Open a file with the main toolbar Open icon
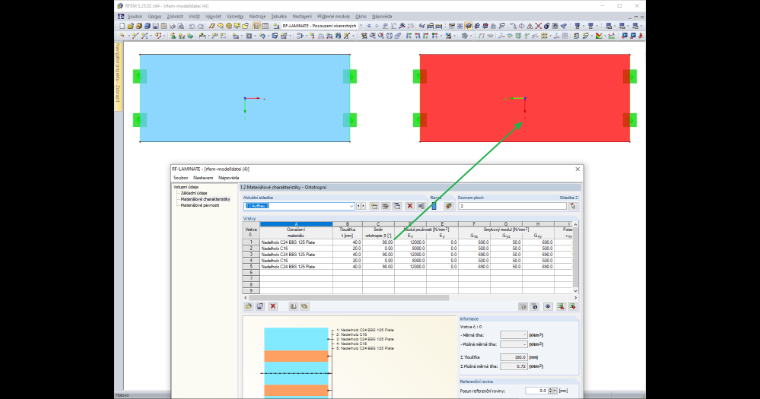 [x=130, y=26]
